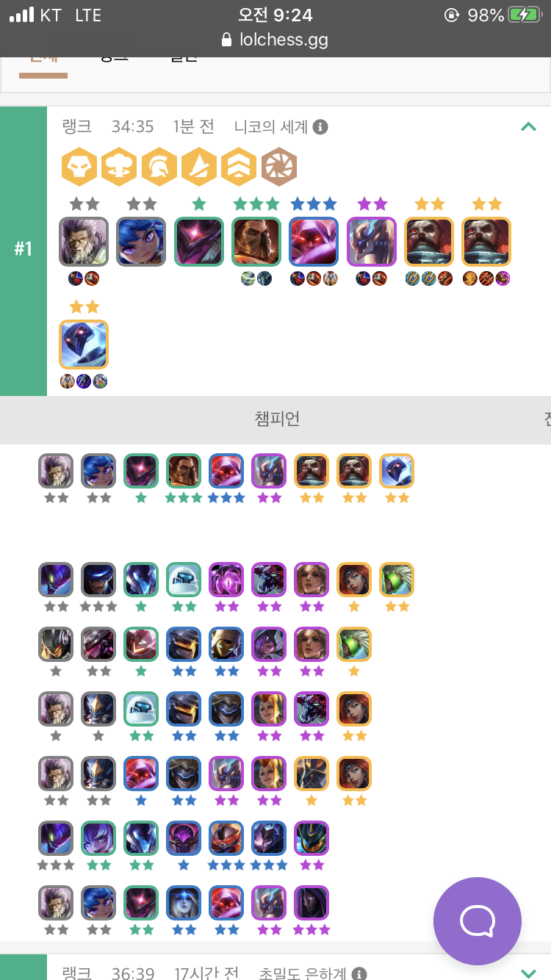The width and height of the screenshot is (551, 980).
Task: Select the underlined 전체 tab at top
Action: click(x=43, y=65)
